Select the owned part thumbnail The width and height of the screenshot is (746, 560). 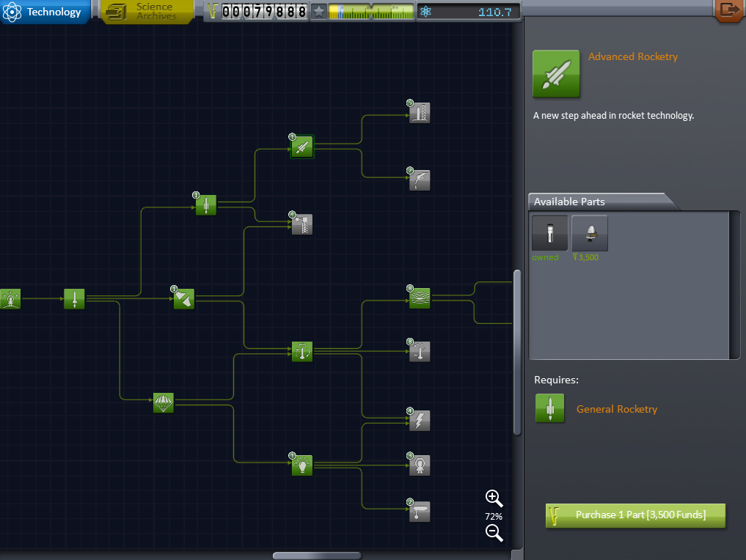(549, 233)
